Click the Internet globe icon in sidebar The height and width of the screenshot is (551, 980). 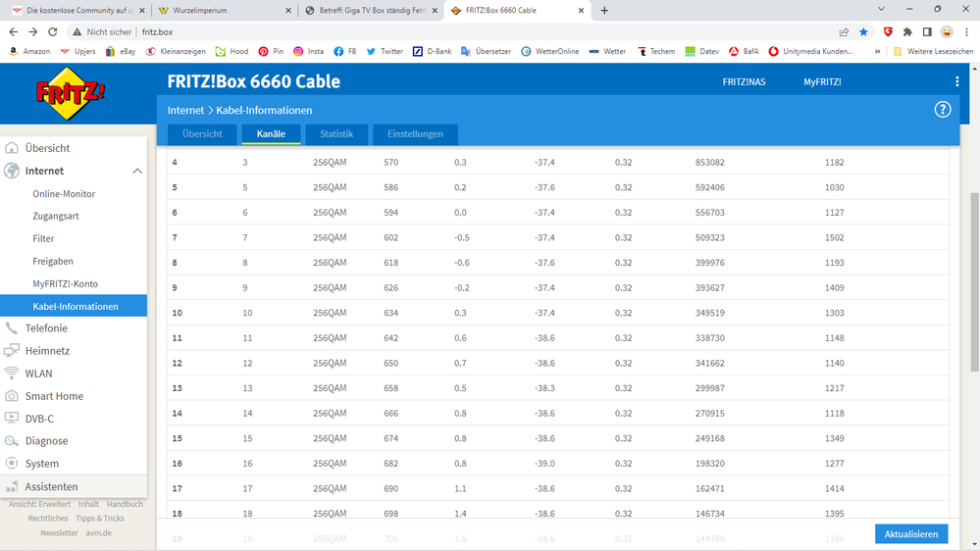11,171
